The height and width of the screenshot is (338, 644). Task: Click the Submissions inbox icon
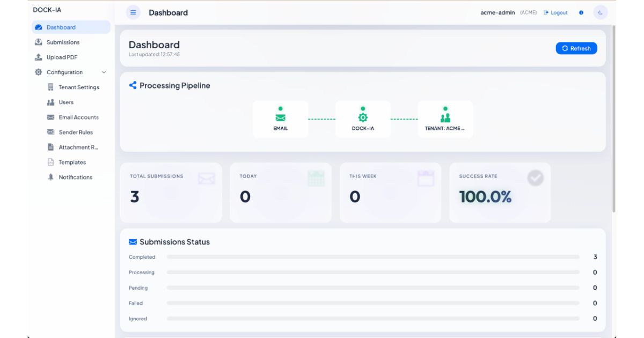click(39, 42)
